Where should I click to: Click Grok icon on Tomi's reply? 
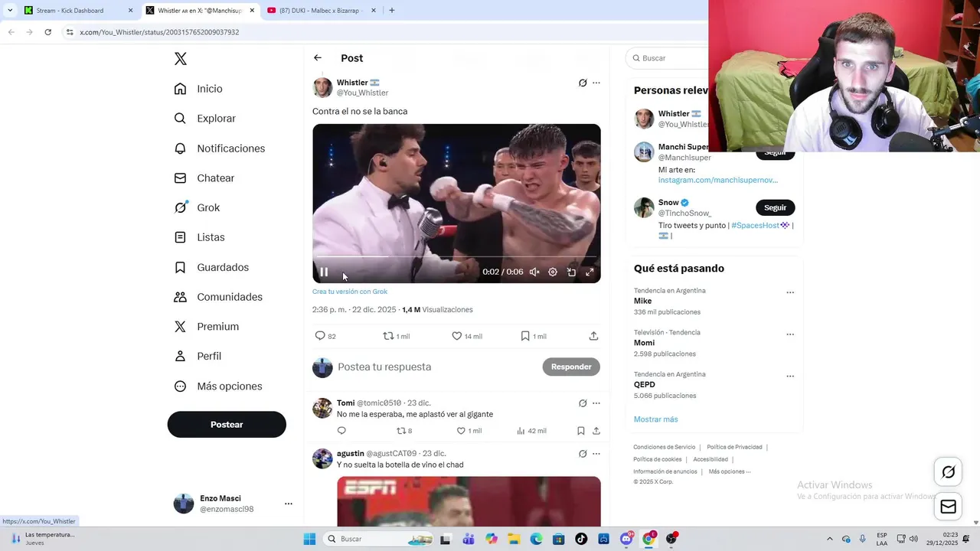pos(583,403)
